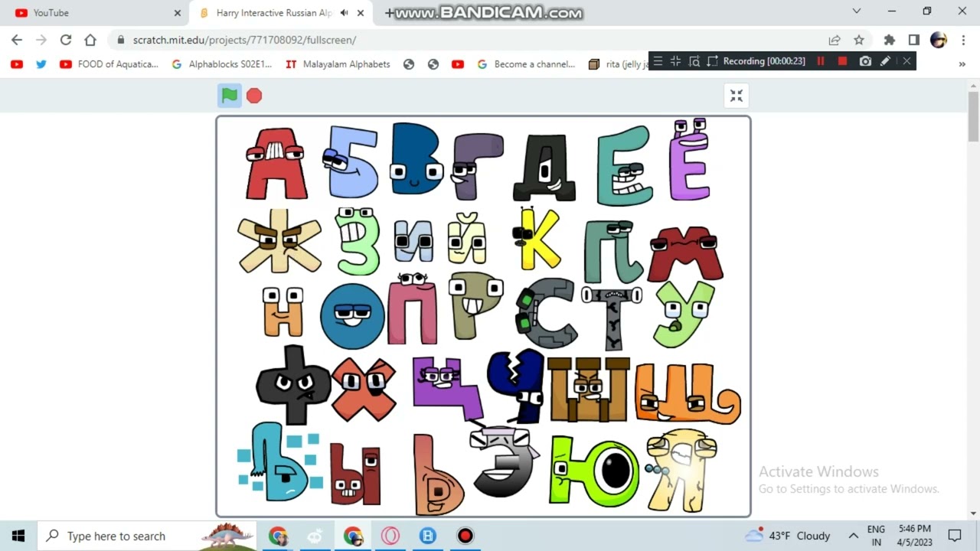
Task: Stop the Bandicam recording
Action: [x=842, y=61]
